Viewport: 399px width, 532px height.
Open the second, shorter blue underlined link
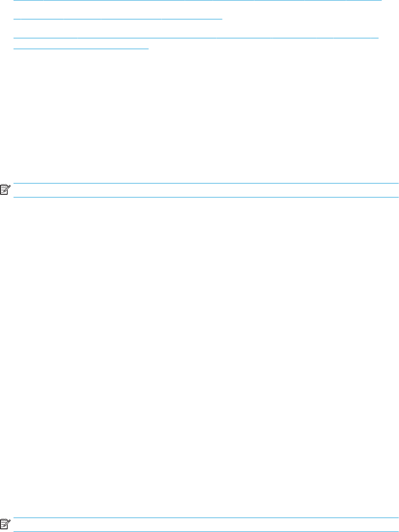pos(118,19)
